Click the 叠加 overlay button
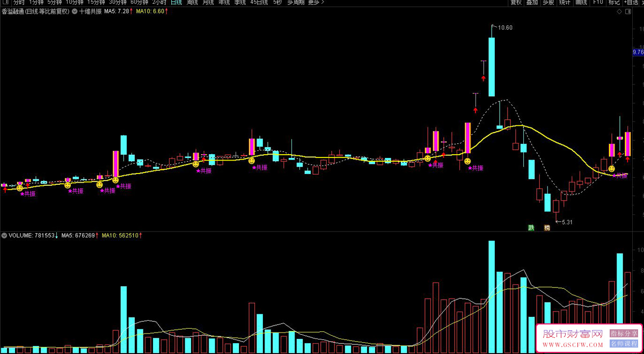Screen dimensions: 644x354 pos(532,2)
